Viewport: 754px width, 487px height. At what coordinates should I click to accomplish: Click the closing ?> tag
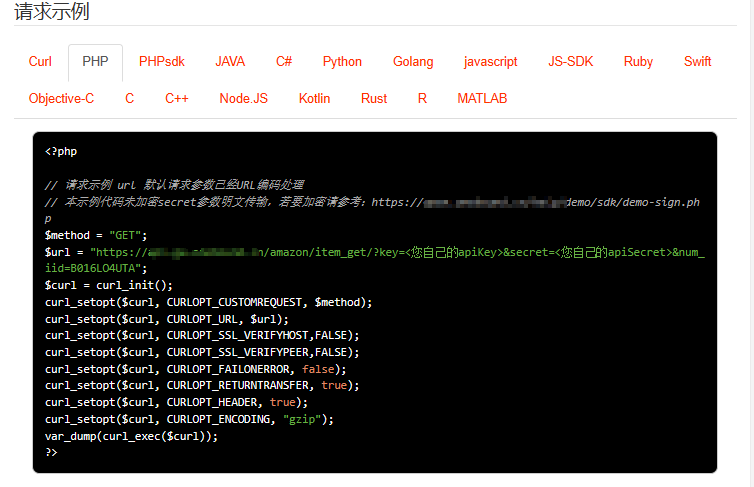[51, 452]
